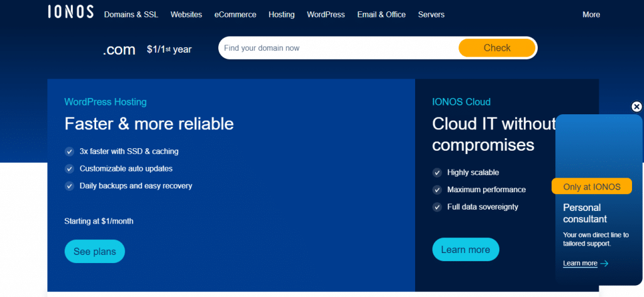The width and height of the screenshot is (644, 297).
Task: Click the .com domain label
Action: coord(119,50)
